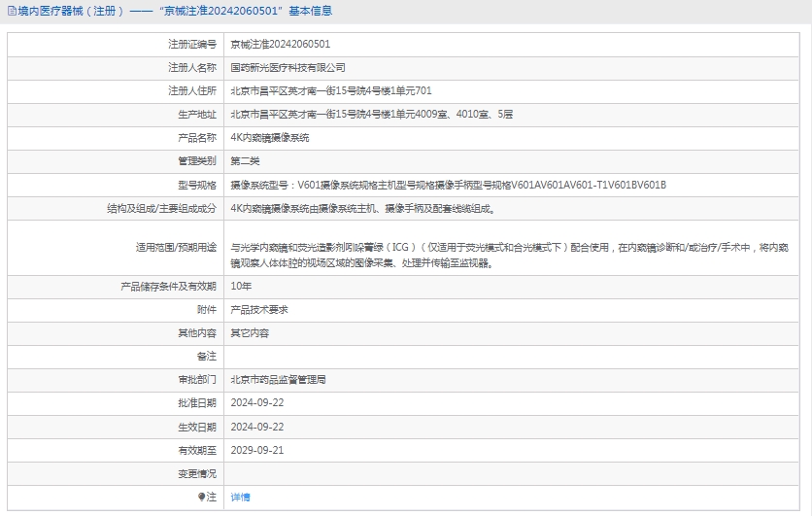Click the 第二类 management category value

click(x=245, y=161)
